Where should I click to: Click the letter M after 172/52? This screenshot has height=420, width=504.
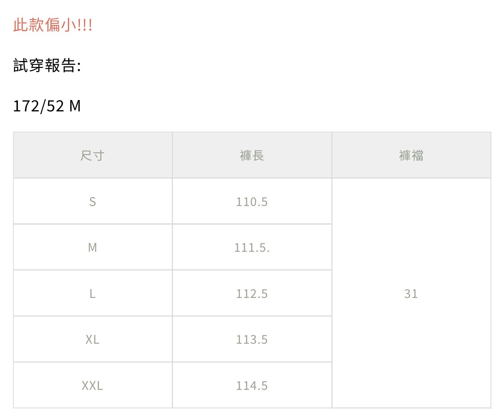75,106
